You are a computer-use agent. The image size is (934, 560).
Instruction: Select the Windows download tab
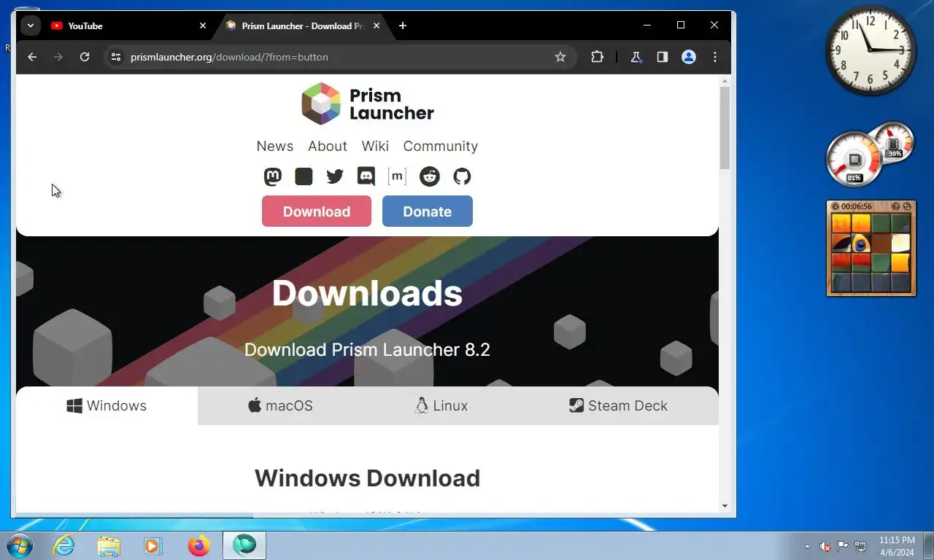tap(107, 405)
